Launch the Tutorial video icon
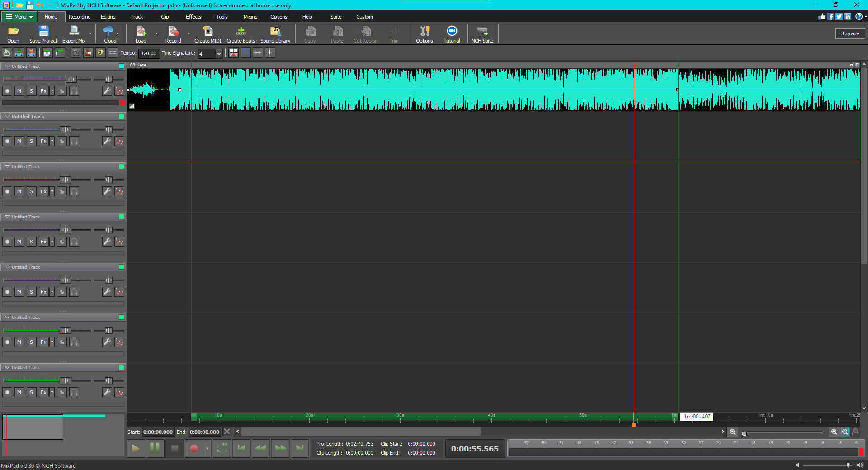The width and height of the screenshot is (868, 470). (x=451, y=31)
